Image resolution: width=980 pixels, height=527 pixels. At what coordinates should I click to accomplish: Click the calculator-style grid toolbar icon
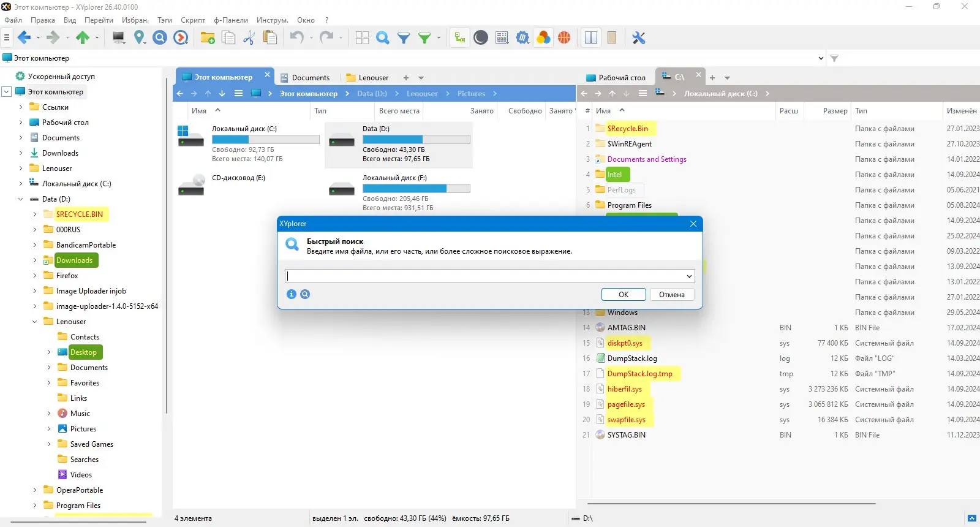pyautogui.click(x=502, y=38)
